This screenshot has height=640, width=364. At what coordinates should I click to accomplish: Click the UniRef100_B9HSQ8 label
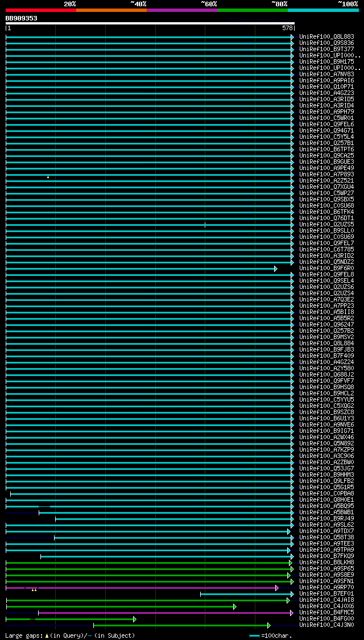(x=326, y=387)
